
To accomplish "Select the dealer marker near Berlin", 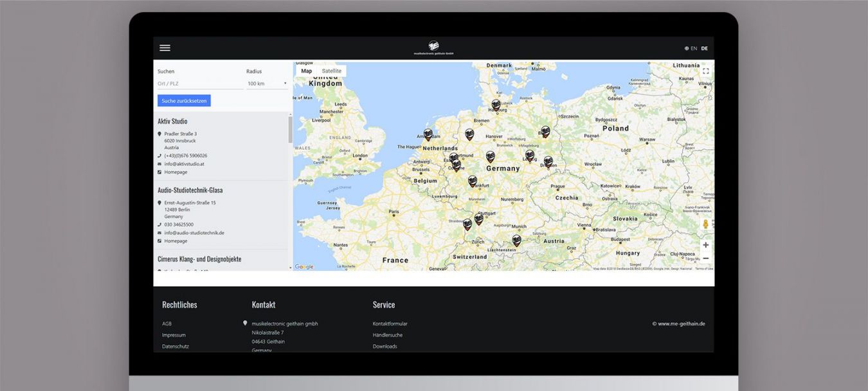I will [545, 131].
